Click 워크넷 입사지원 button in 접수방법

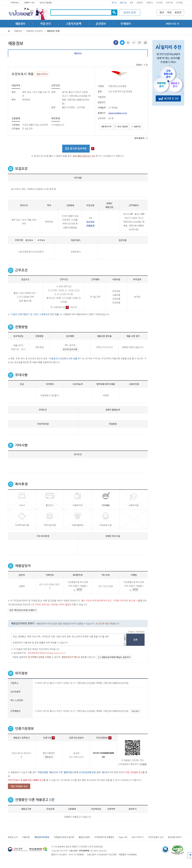pos(70,349)
